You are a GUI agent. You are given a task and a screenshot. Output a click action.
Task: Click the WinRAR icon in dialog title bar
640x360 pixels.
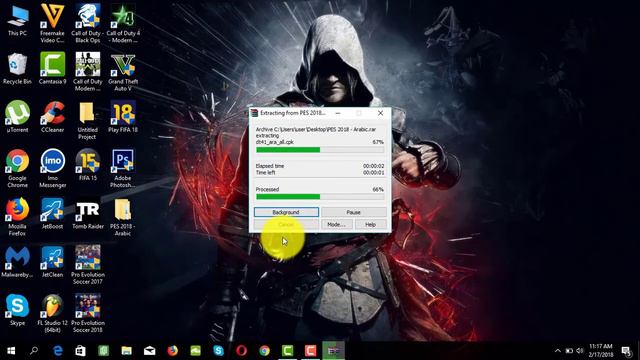(x=254, y=113)
